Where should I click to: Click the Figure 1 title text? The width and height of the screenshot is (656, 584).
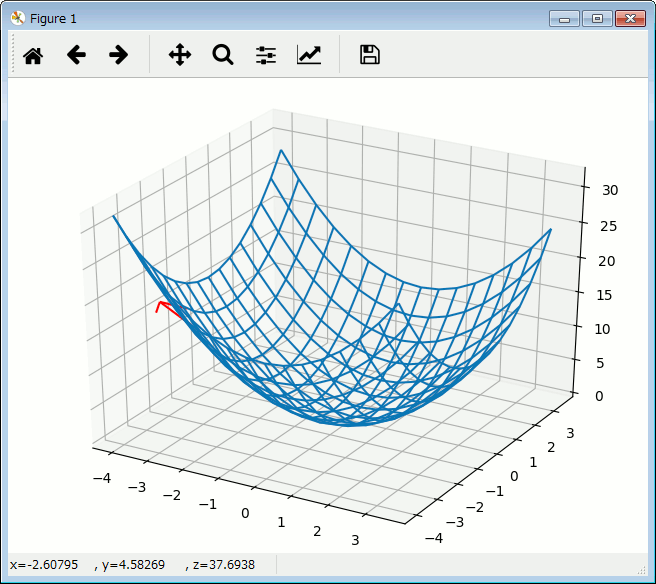click(53, 18)
